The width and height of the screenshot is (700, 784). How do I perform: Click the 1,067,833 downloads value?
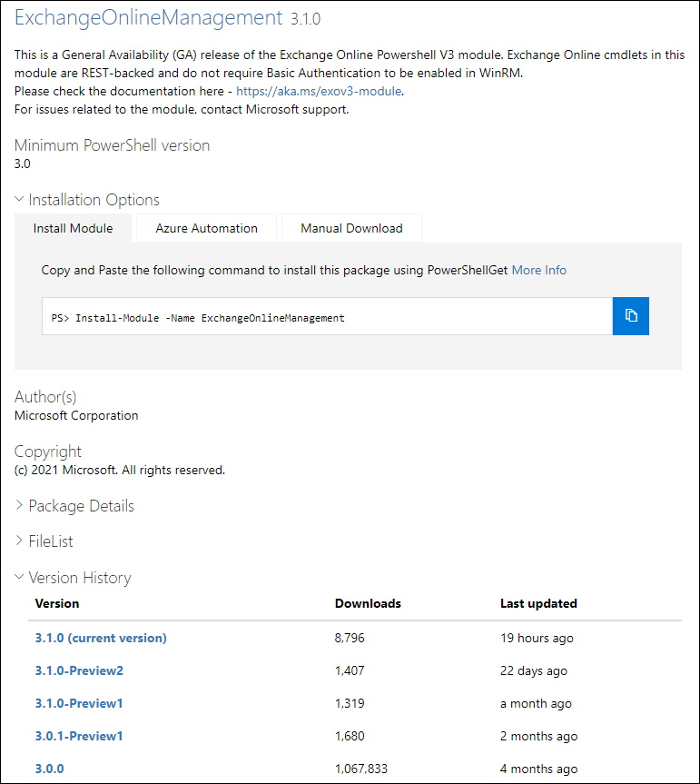361,769
